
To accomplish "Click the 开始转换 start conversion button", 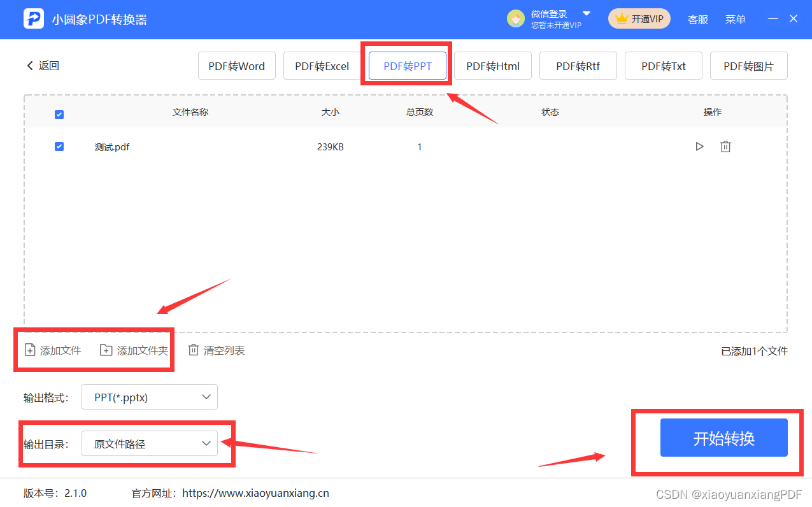I will 723,438.
